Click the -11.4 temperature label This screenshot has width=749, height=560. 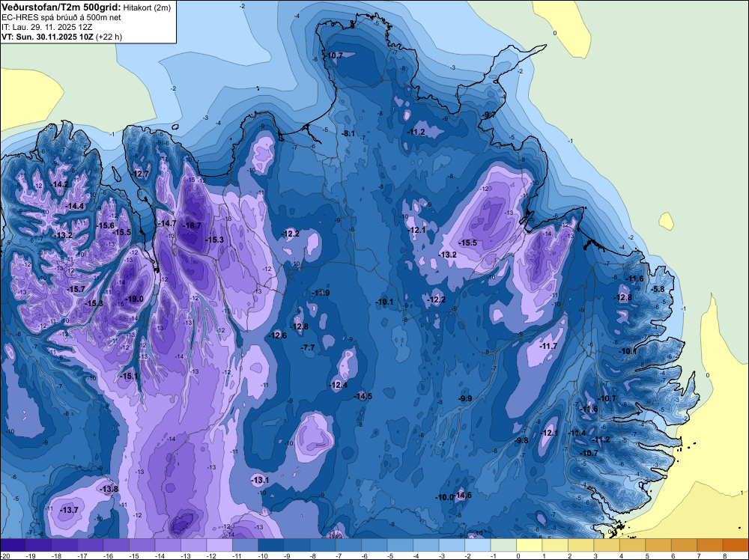(x=577, y=433)
